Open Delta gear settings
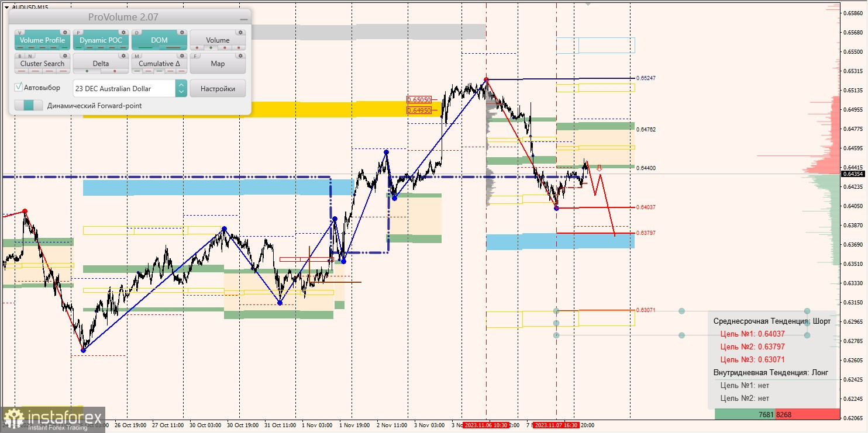The image size is (868, 433). pyautogui.click(x=123, y=56)
